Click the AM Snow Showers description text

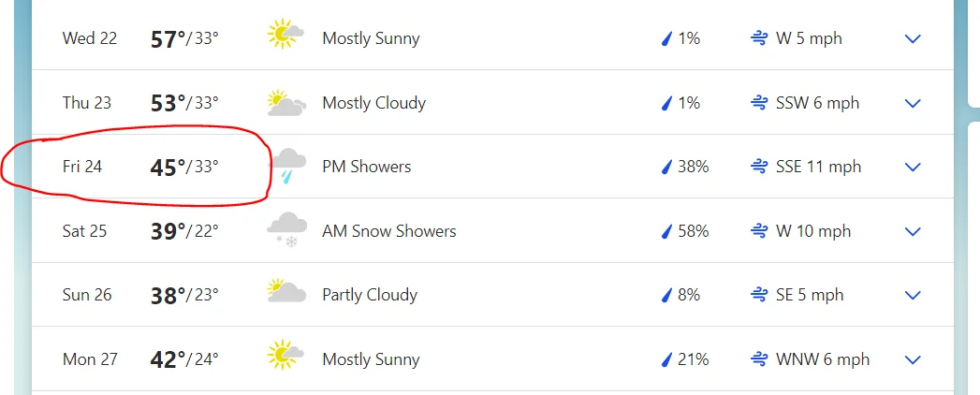[389, 231]
